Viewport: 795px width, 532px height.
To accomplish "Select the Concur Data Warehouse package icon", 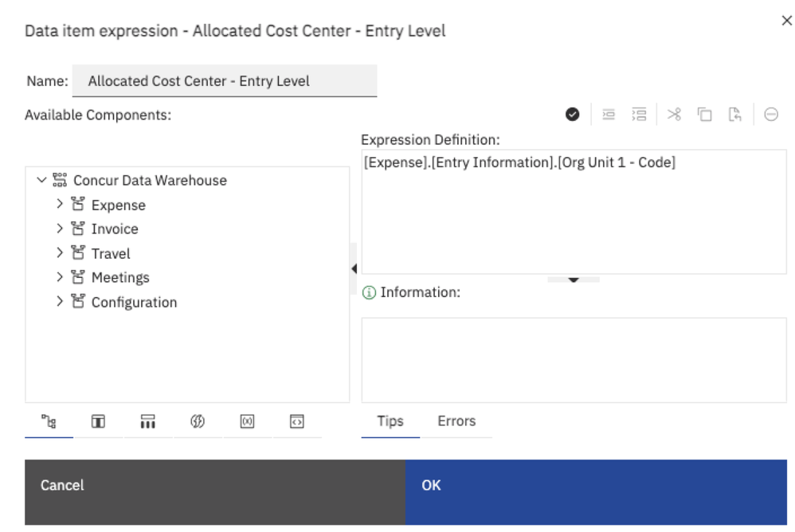I will (x=60, y=180).
